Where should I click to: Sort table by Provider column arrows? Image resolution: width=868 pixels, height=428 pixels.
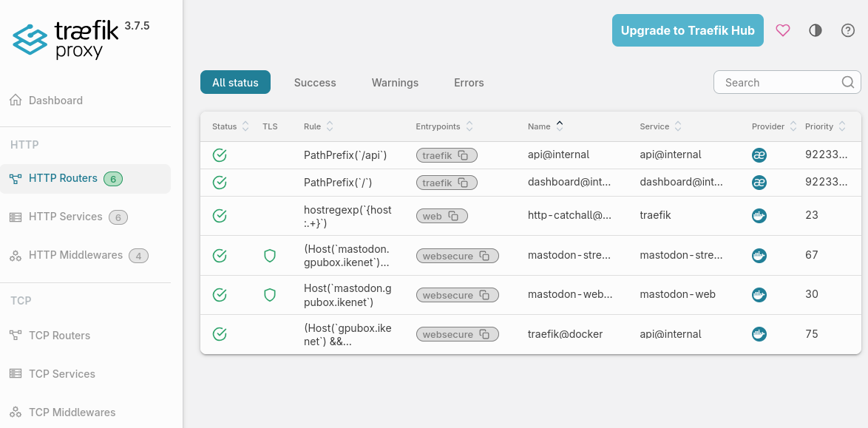(793, 126)
